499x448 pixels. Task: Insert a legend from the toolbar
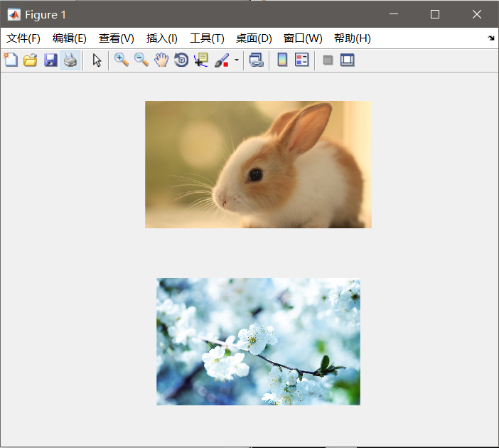click(x=301, y=60)
